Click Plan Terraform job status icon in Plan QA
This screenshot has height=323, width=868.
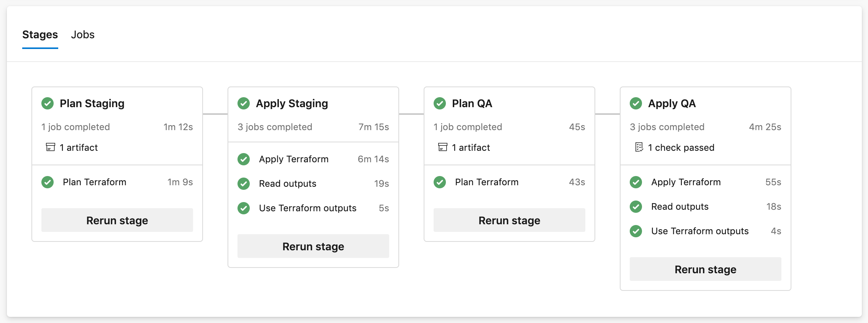440,182
